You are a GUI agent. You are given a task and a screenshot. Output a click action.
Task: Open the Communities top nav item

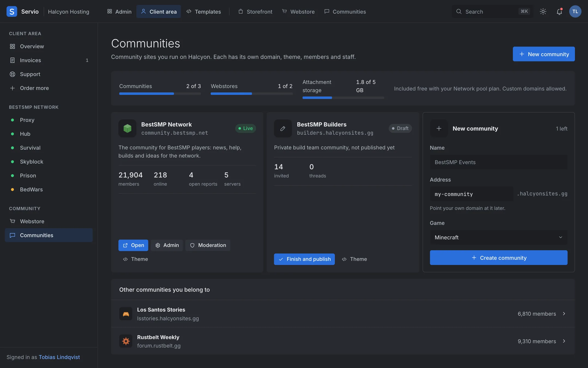[x=345, y=11]
